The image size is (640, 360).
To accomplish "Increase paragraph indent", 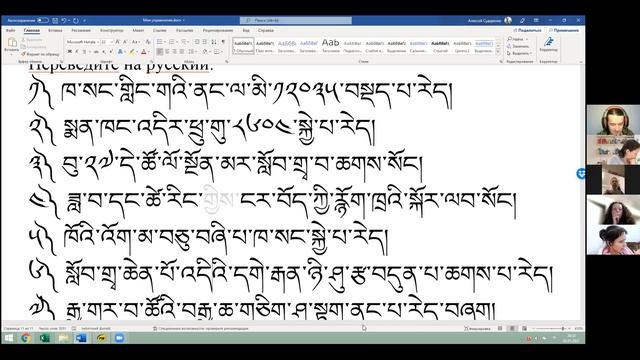I will point(205,42).
